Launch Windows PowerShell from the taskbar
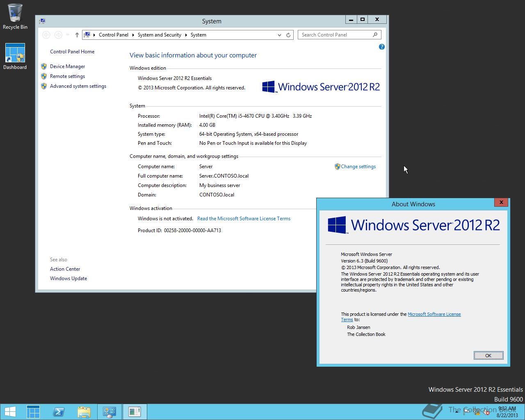Image resolution: width=525 pixels, height=420 pixels. (59, 412)
